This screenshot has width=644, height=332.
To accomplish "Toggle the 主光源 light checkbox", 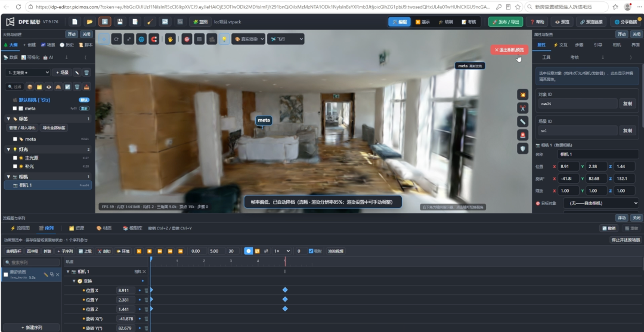I will (15, 157).
